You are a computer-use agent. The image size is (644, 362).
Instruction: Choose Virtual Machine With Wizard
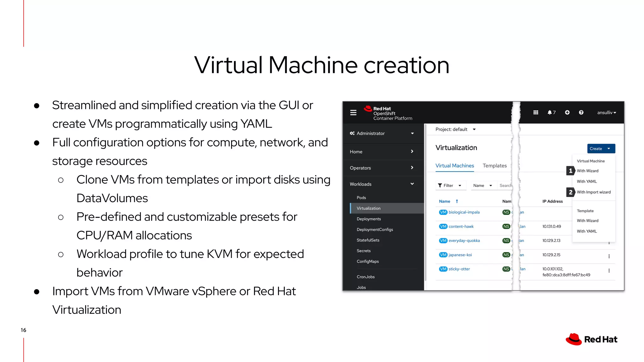tap(587, 171)
